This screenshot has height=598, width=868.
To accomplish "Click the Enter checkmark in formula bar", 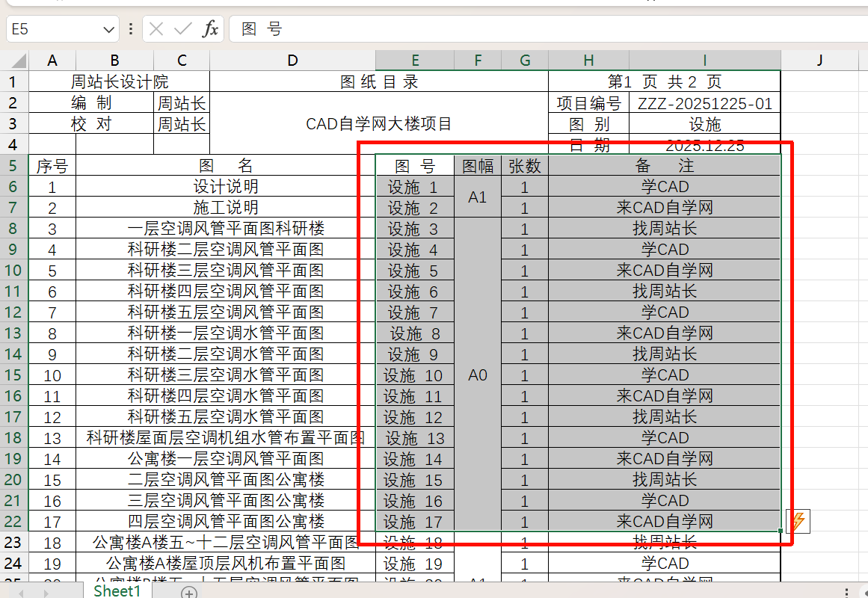I will pyautogui.click(x=182, y=29).
